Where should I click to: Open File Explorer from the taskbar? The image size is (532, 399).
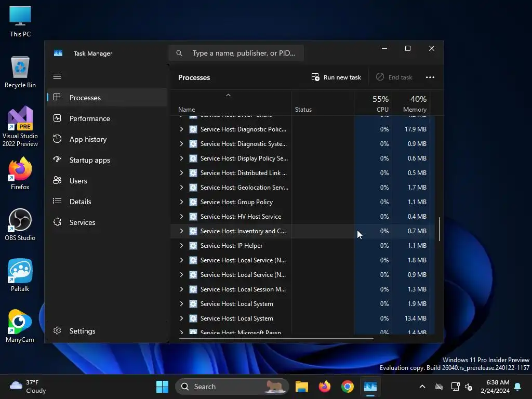302,387
